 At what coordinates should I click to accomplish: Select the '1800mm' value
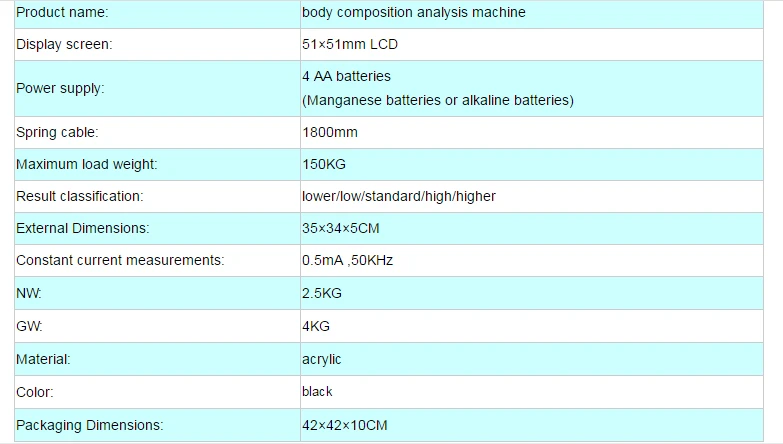pos(330,132)
